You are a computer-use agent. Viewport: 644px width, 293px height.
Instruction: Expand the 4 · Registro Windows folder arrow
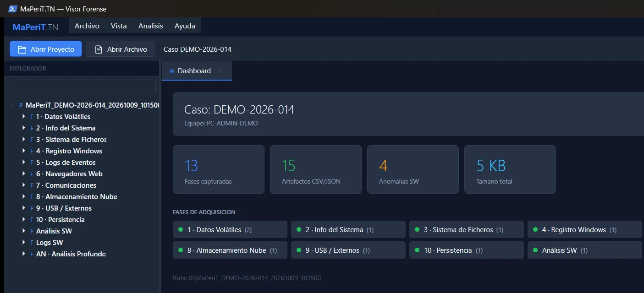23,151
